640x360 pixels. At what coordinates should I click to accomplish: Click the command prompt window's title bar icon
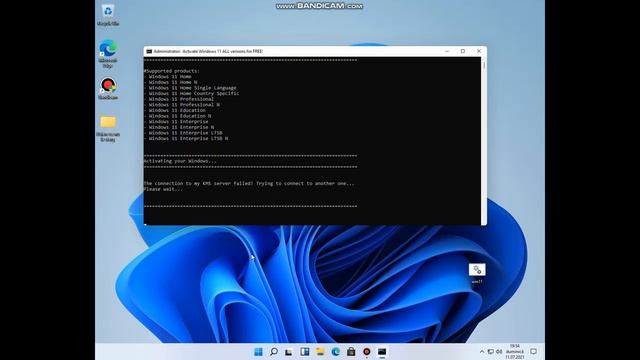point(149,51)
